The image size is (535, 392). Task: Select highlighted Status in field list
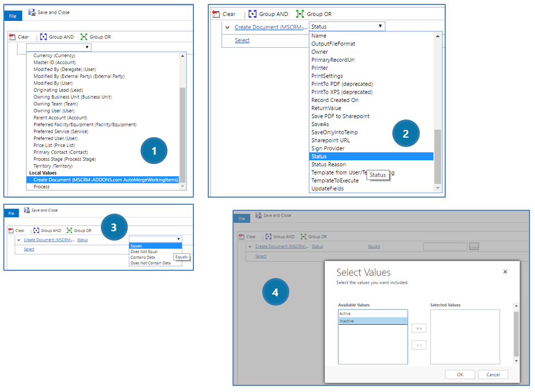(x=371, y=156)
